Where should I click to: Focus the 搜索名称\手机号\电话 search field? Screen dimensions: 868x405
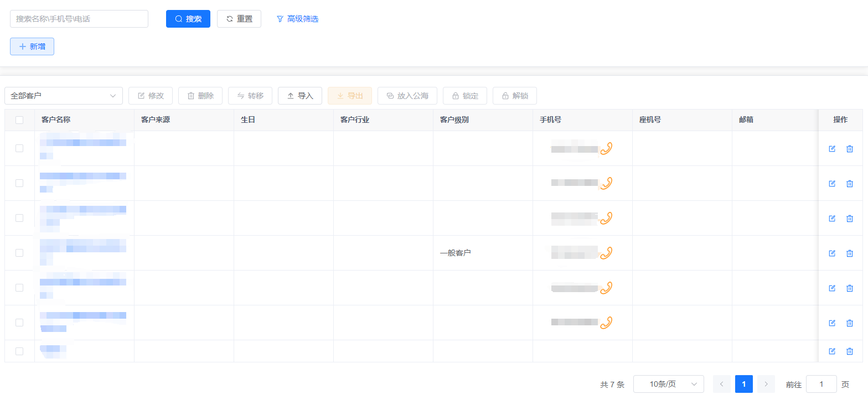(x=79, y=19)
